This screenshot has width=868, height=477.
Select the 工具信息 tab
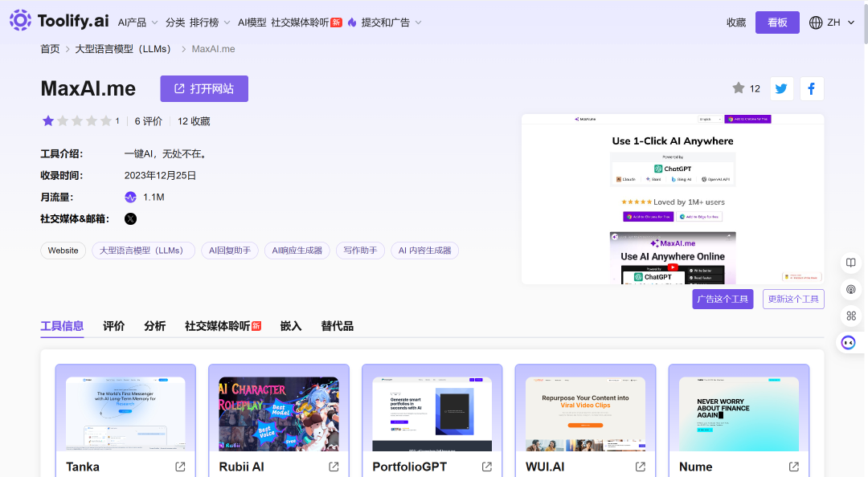pos(62,326)
